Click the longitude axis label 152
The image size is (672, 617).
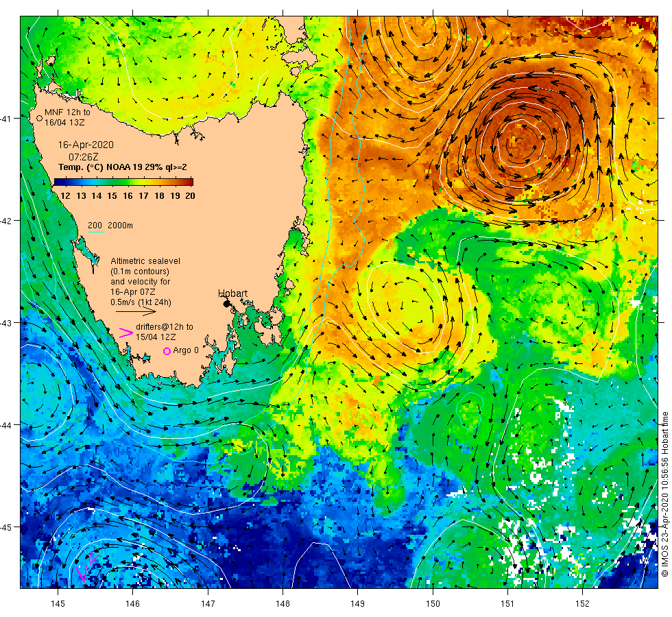pyautogui.click(x=582, y=604)
